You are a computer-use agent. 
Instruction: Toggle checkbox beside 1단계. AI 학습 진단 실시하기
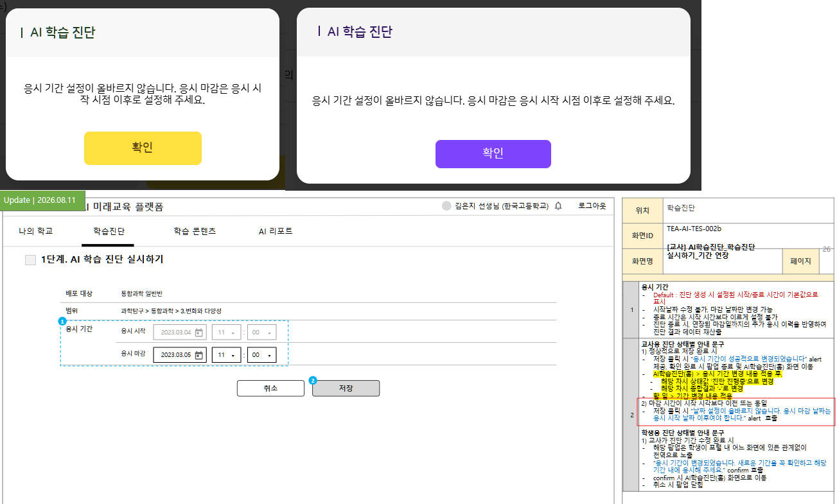pos(30,259)
